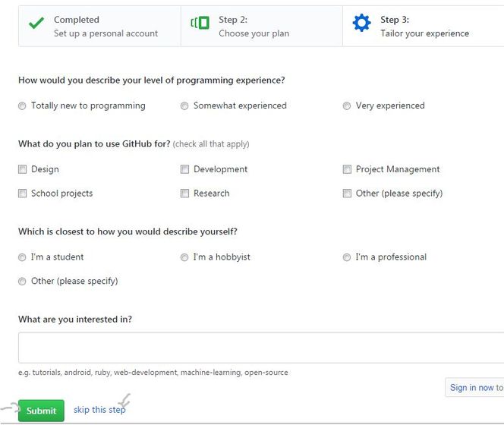
Task: Select I'm a student
Action: pyautogui.click(x=22, y=257)
